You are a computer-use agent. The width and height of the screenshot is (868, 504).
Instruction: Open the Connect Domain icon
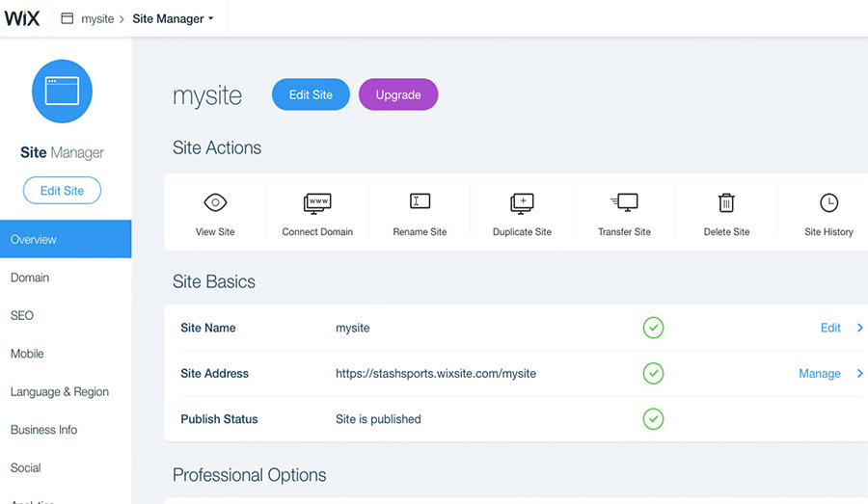click(x=317, y=202)
